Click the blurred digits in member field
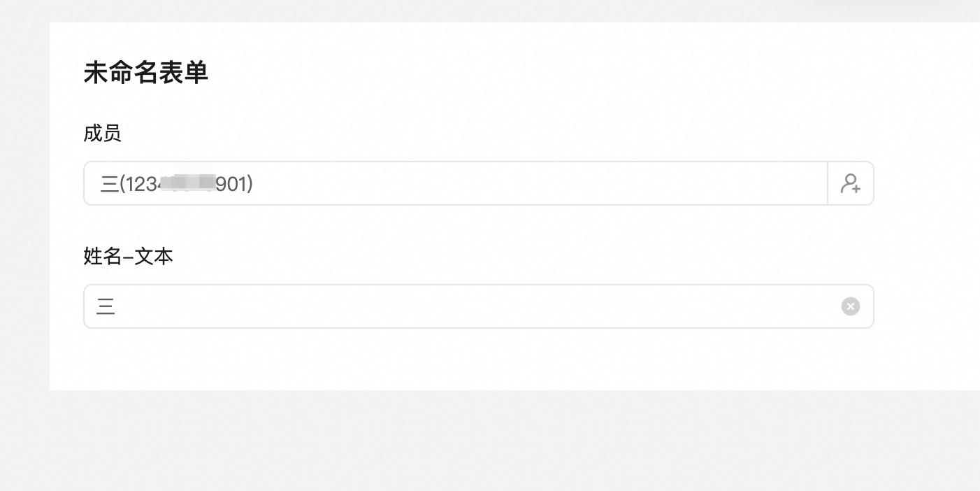Image resolution: width=980 pixels, height=491 pixels. (187, 183)
